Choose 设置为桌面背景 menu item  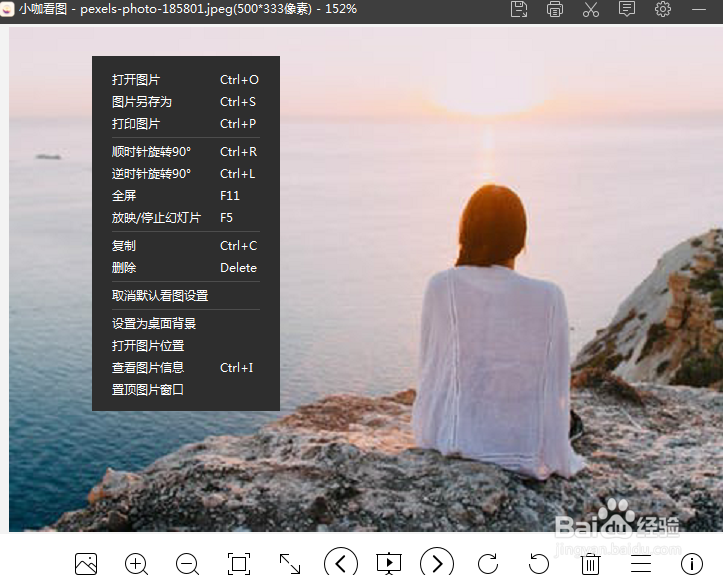pos(186,324)
